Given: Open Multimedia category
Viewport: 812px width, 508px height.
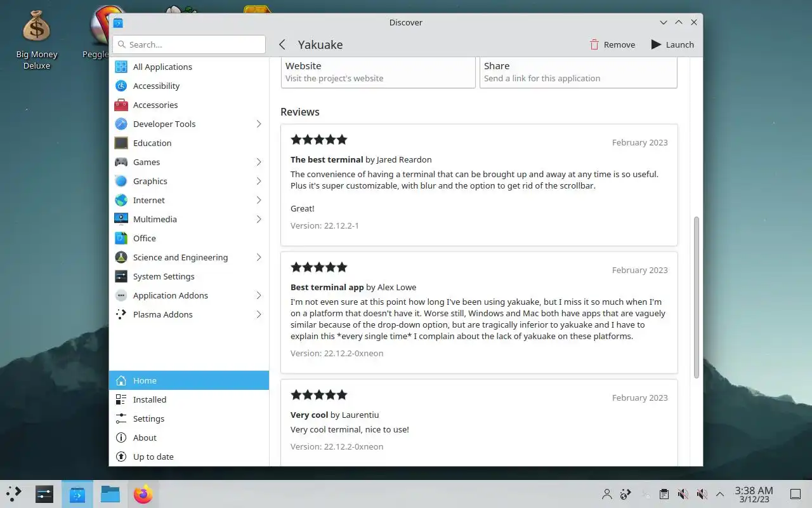Looking at the screenshot, I should pyautogui.click(x=189, y=219).
